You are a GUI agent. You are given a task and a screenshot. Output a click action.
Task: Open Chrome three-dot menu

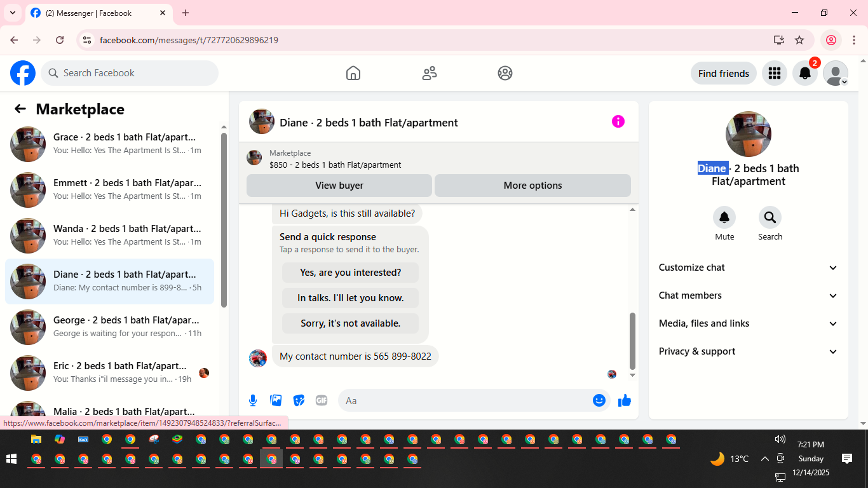tap(854, 40)
